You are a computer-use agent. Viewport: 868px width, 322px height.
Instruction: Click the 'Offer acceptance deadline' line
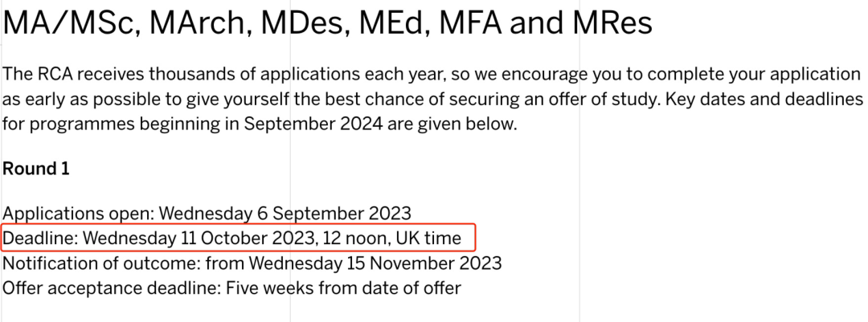tap(231, 288)
